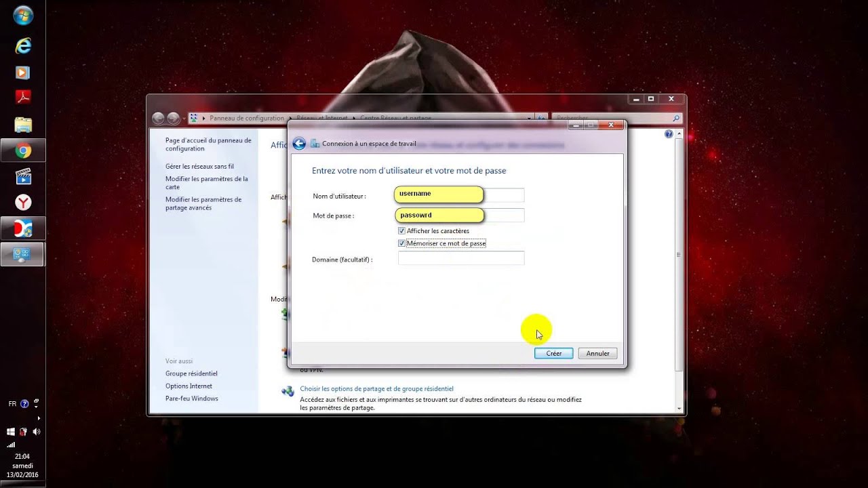
Task: Click the network signal bars icon
Action: 11,445
